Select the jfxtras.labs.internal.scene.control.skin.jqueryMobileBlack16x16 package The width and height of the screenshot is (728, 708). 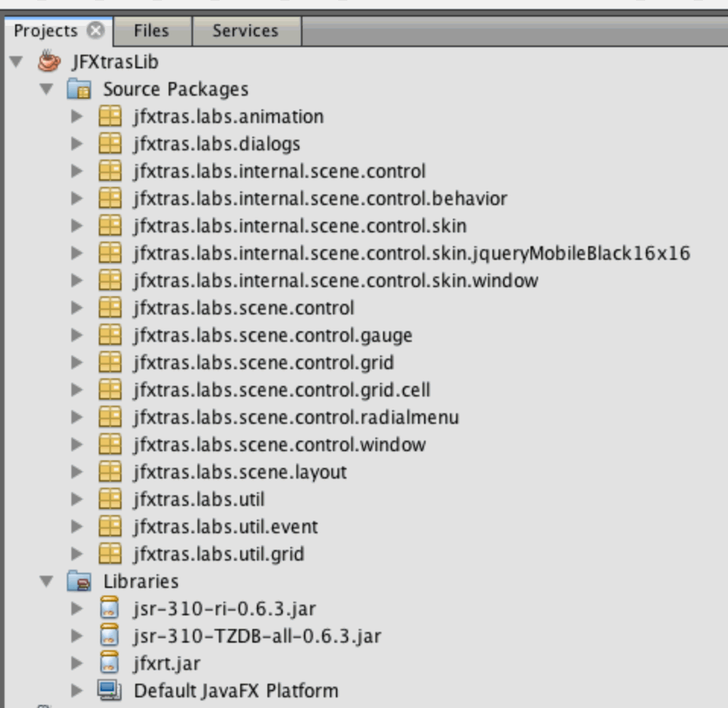click(x=411, y=254)
